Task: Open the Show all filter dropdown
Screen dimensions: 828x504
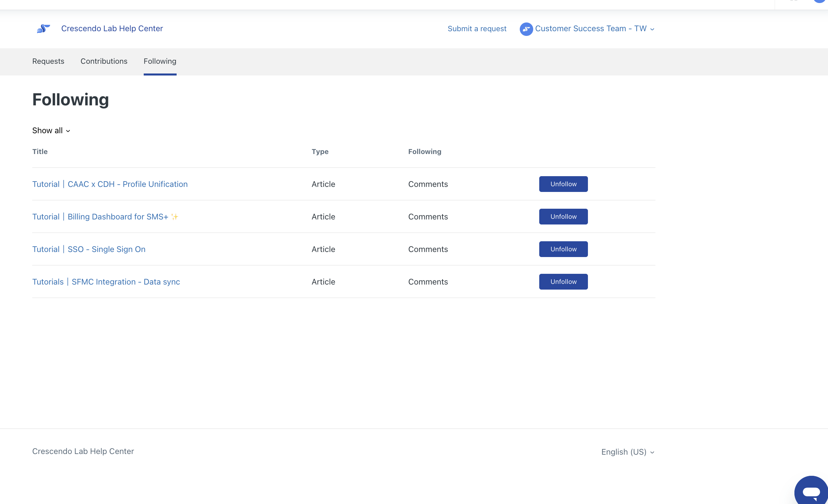Action: click(51, 131)
